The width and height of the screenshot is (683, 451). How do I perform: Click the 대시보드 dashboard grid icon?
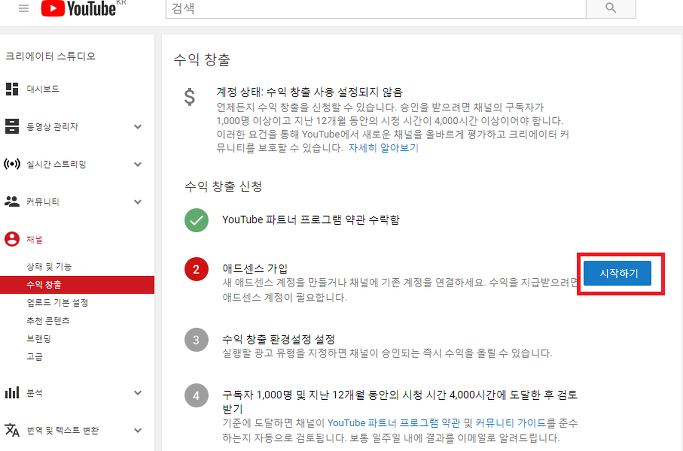pyautogui.click(x=12, y=89)
